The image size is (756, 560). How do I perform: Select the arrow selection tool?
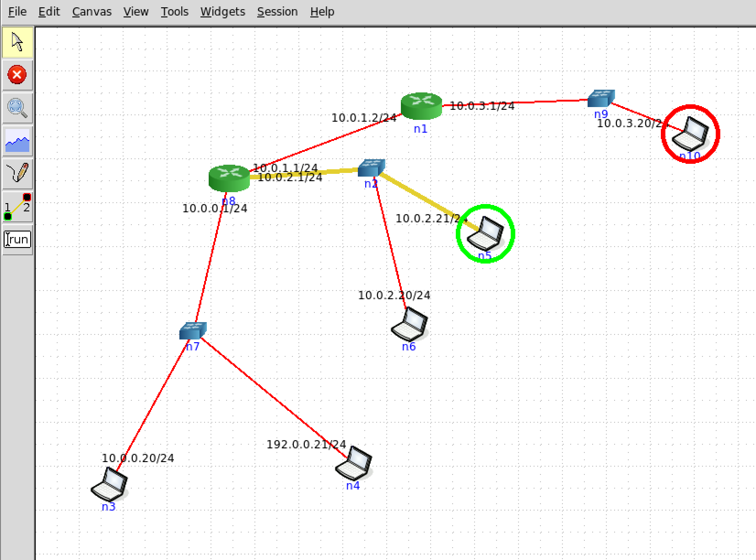[x=17, y=42]
